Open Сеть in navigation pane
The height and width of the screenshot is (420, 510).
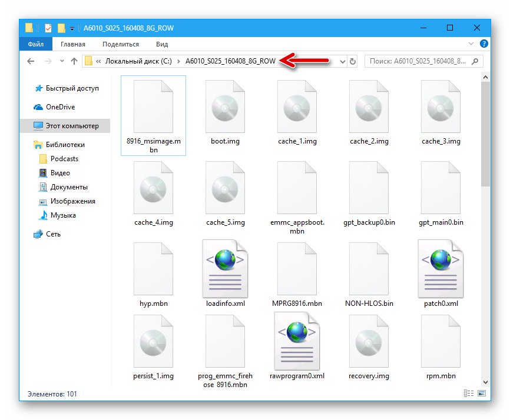click(x=47, y=234)
